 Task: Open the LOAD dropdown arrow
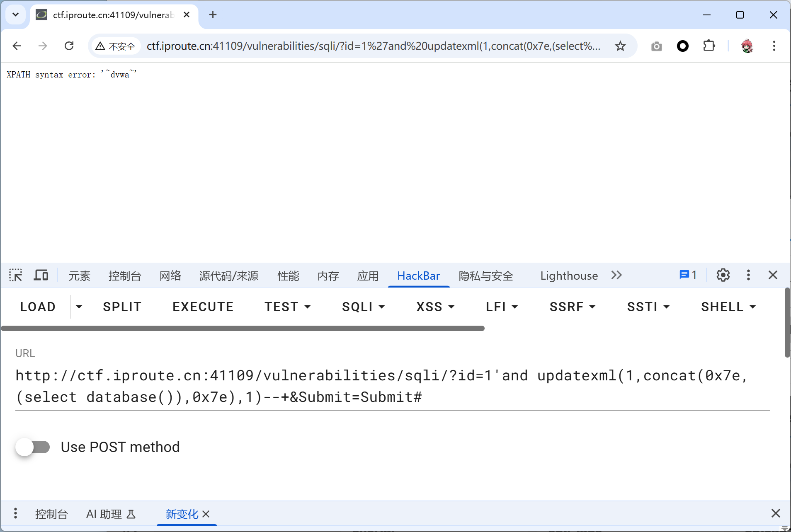79,307
